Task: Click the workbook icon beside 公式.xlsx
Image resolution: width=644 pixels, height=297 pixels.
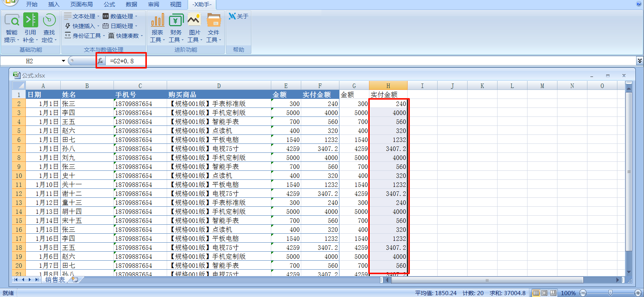Action: click(x=16, y=75)
